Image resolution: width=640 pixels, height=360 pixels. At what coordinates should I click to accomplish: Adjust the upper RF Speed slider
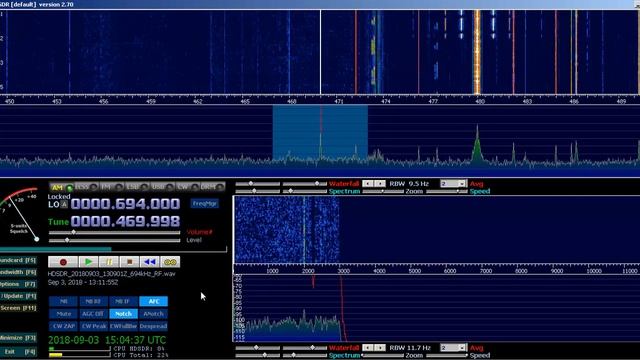[x=447, y=191]
